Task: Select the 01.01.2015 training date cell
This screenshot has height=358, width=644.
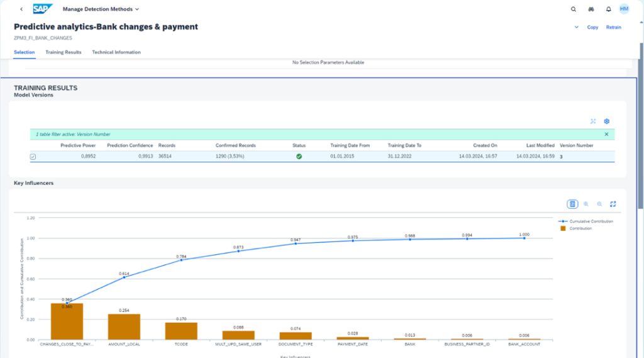Action: [342, 156]
